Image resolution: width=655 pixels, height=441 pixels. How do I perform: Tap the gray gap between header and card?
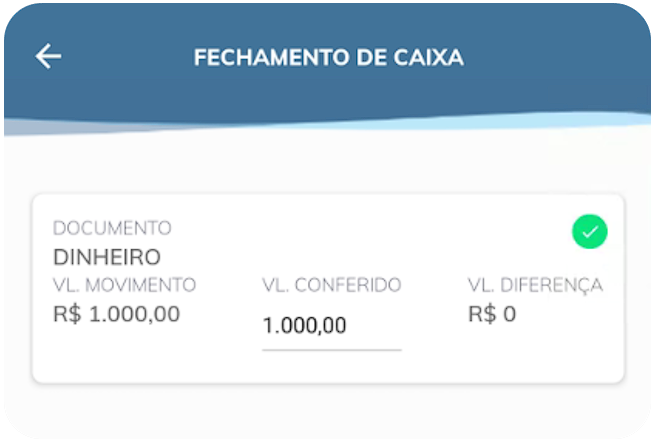pyautogui.click(x=328, y=165)
